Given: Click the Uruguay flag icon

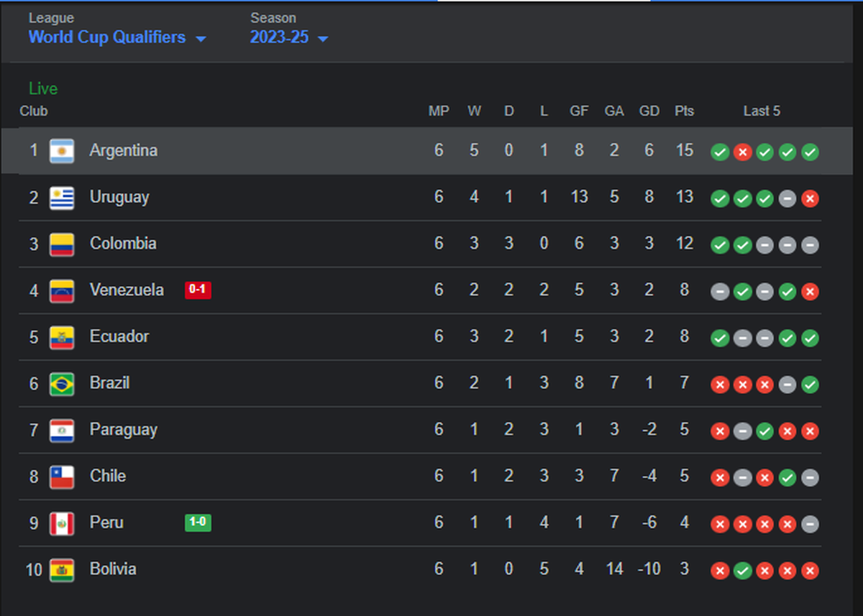Looking at the screenshot, I should [62, 198].
